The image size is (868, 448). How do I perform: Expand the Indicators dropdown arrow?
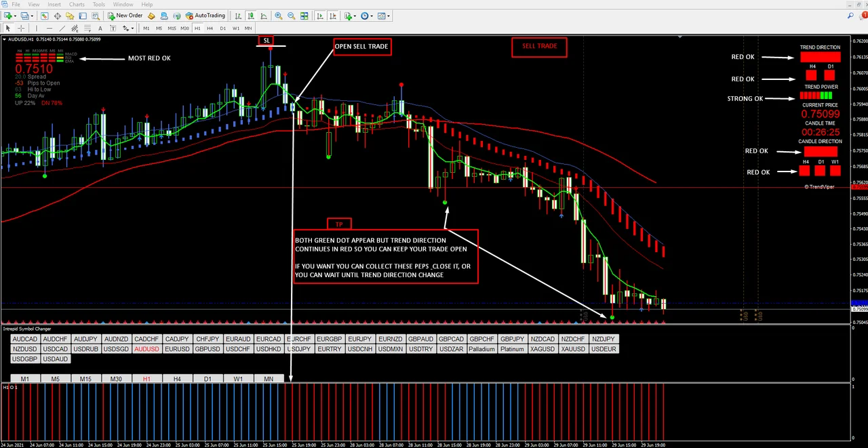coord(355,16)
